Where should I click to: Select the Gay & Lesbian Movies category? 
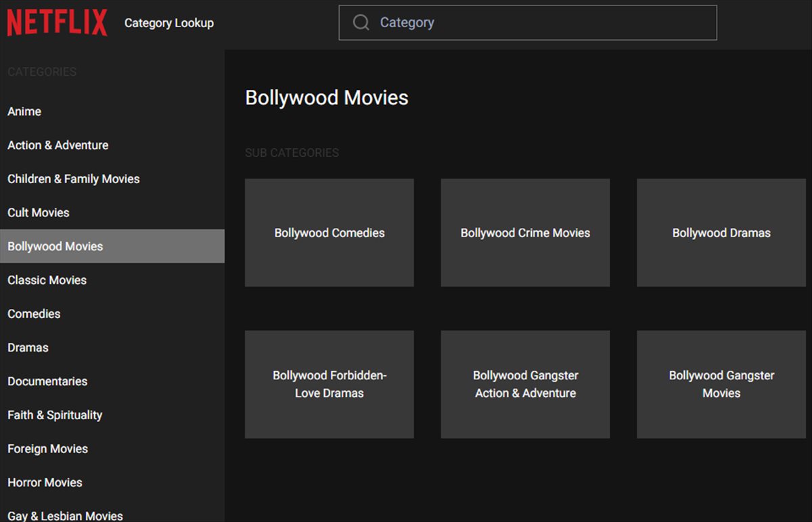pyautogui.click(x=65, y=515)
